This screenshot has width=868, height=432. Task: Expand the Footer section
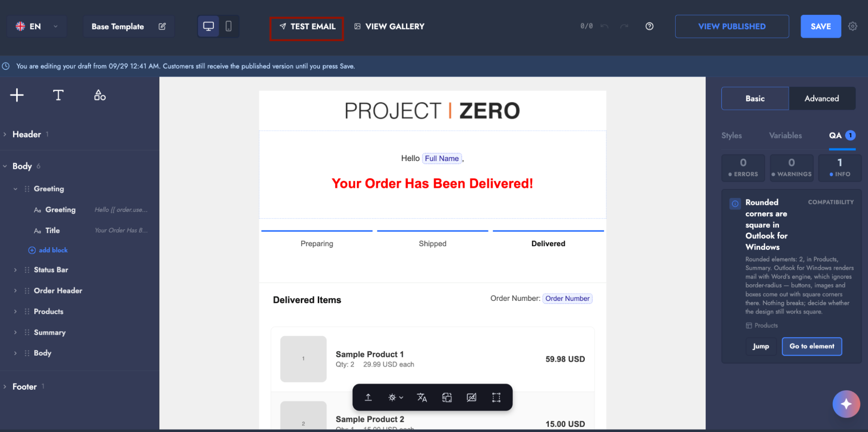click(x=5, y=387)
